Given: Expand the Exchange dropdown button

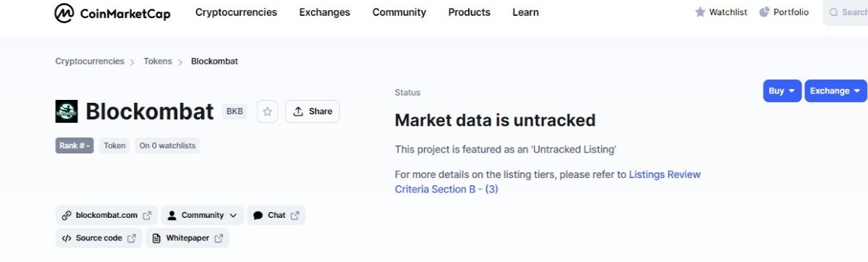Looking at the screenshot, I should point(835,91).
